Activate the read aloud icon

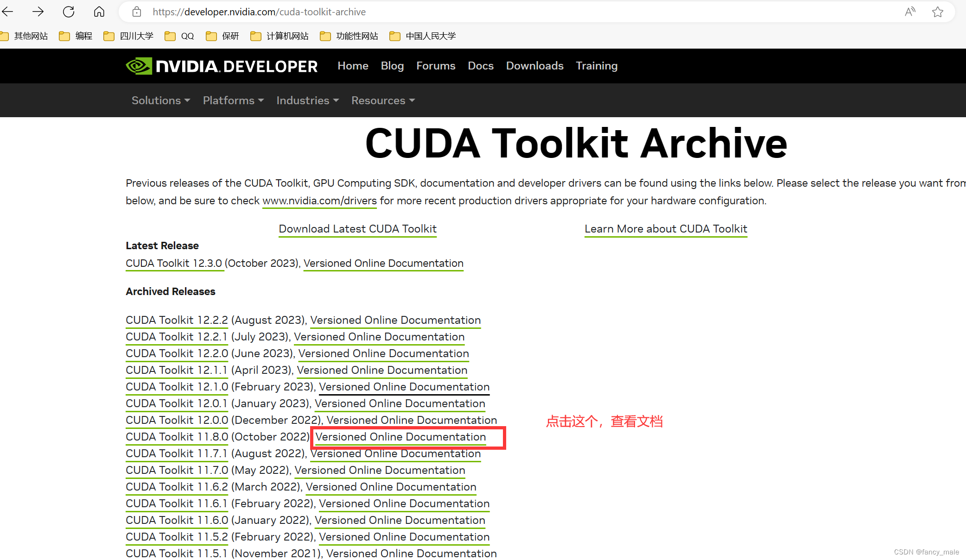(910, 12)
